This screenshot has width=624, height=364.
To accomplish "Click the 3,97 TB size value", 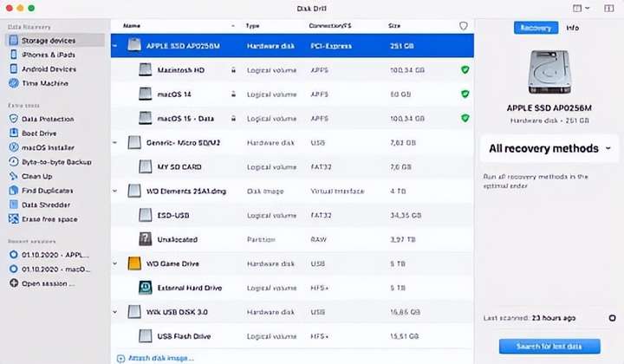I will 403,239.
